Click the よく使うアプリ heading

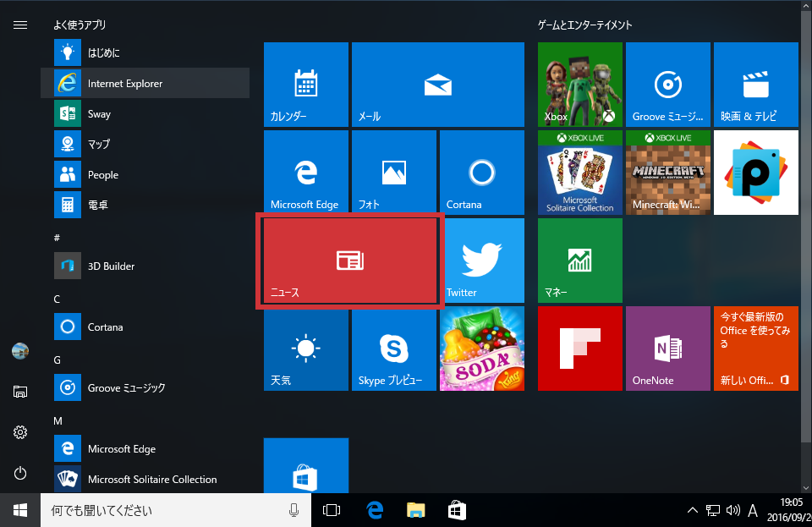[x=80, y=25]
